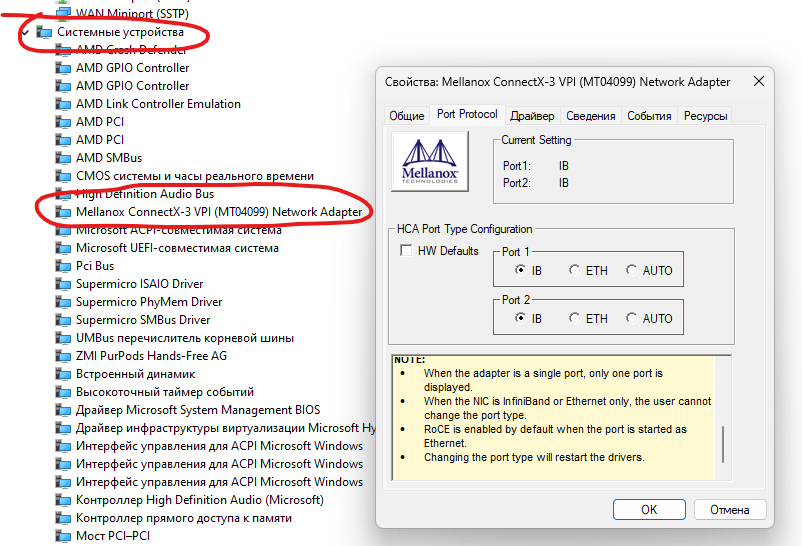Click the Контроллер High Definition Audio icon
Viewport: 802px width, 546px height.
point(63,500)
